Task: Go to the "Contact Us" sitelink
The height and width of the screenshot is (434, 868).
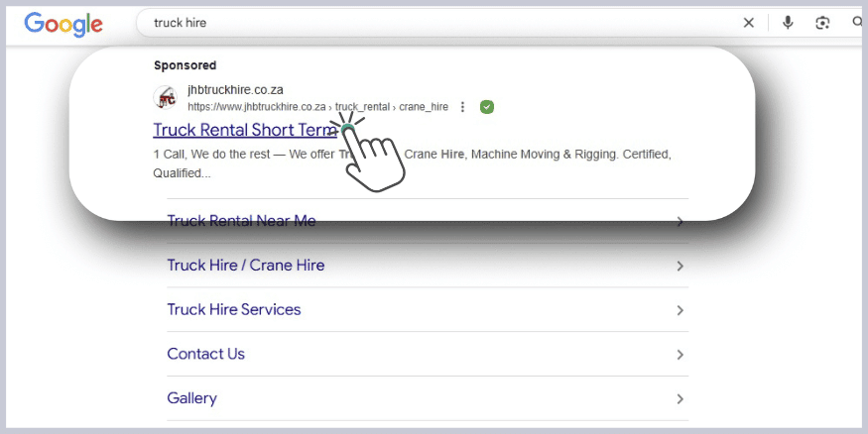Action: click(205, 354)
